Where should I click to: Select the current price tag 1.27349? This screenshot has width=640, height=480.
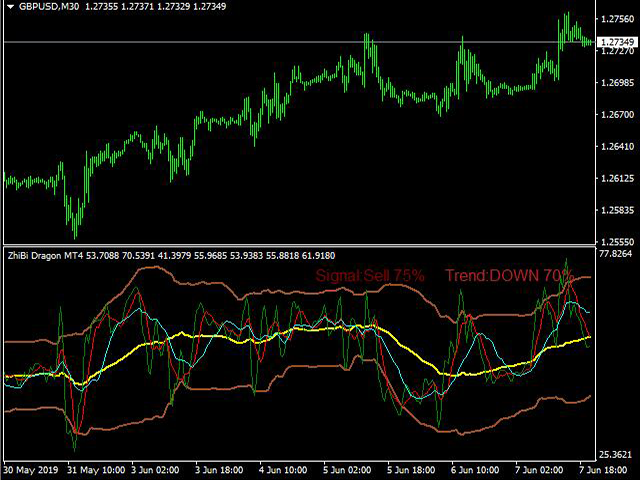(x=616, y=43)
